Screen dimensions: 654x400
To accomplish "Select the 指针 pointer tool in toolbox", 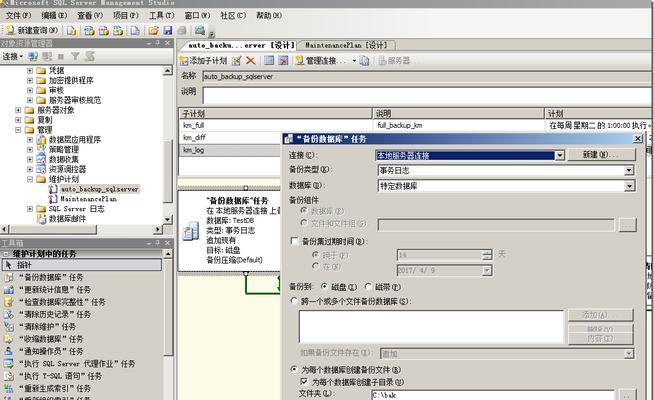I will tap(82, 265).
